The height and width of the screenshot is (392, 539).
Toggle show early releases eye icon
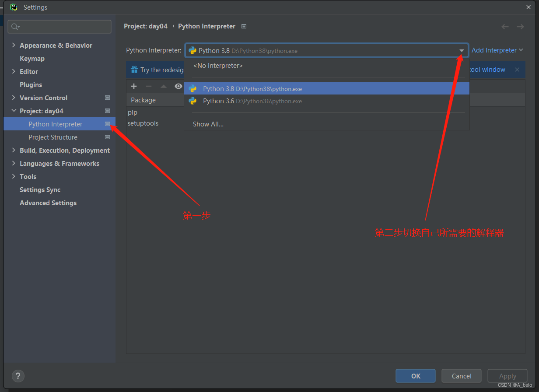pyautogui.click(x=178, y=86)
